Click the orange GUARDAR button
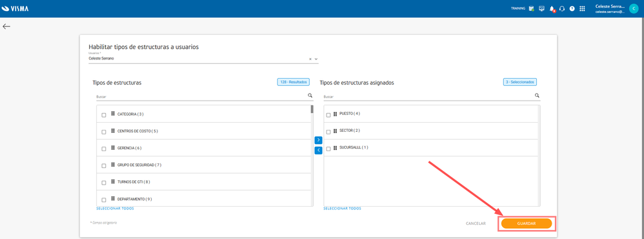This screenshot has height=239, width=644. [x=527, y=223]
